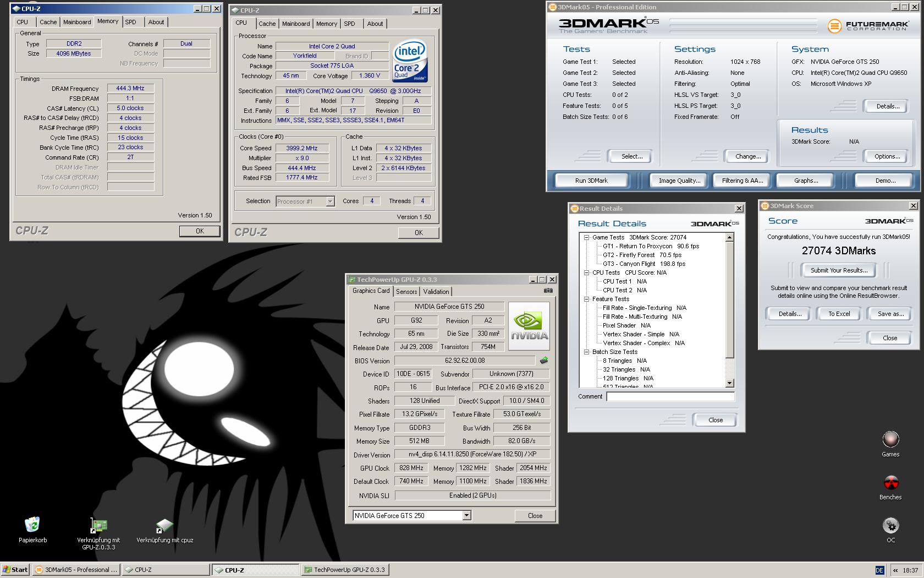Select GT3 Canyon Flight result row
Image resolution: width=924 pixels, height=578 pixels.
[644, 264]
